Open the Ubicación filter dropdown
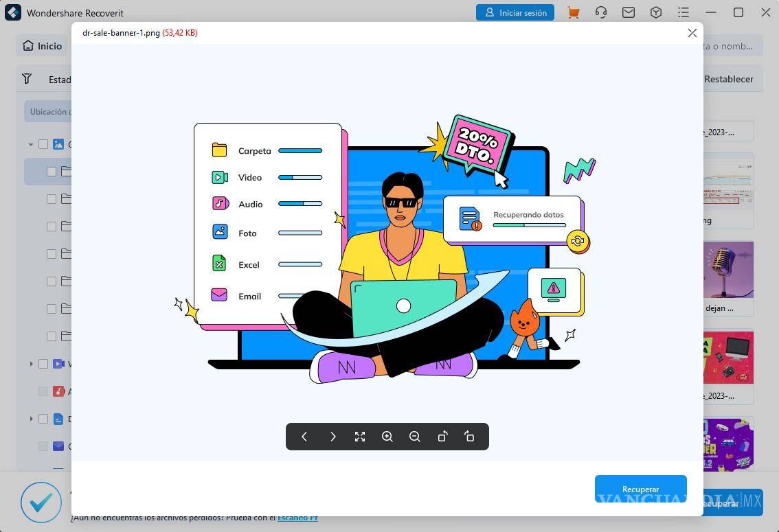This screenshot has width=779, height=532. click(x=52, y=111)
